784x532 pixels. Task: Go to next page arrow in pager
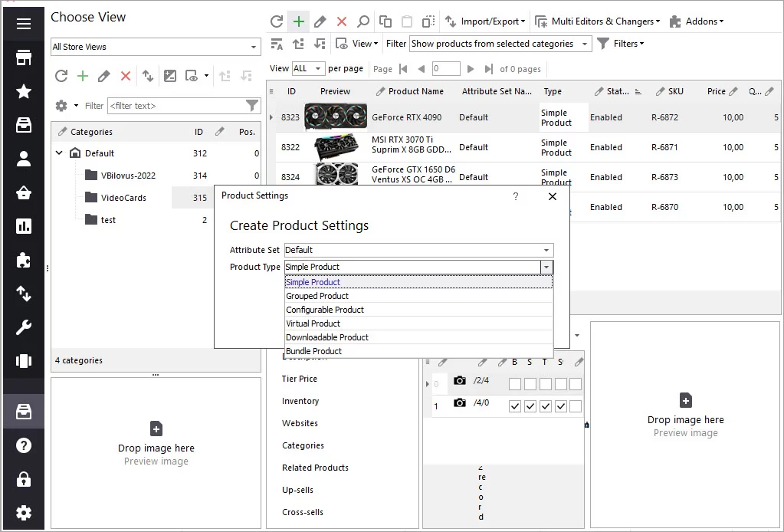click(x=470, y=69)
